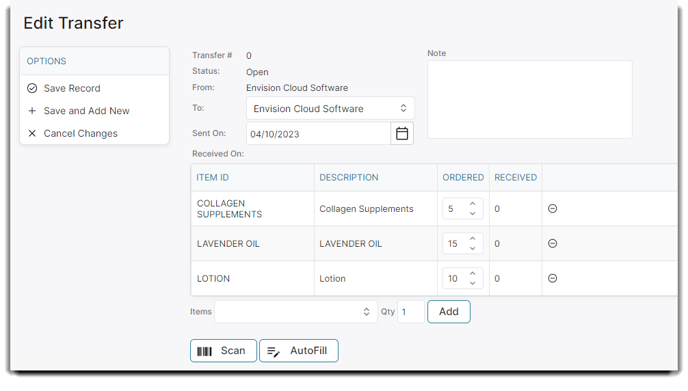Click the Received On label

pos(218,154)
